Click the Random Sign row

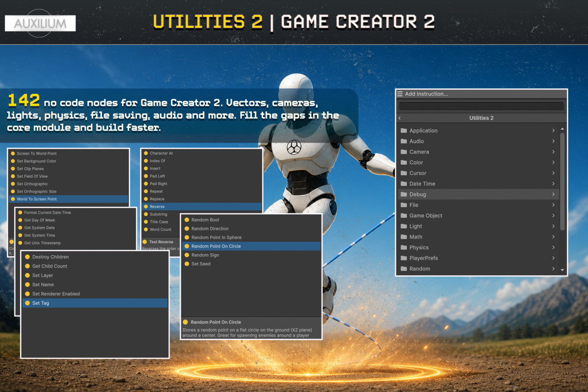(x=251, y=255)
